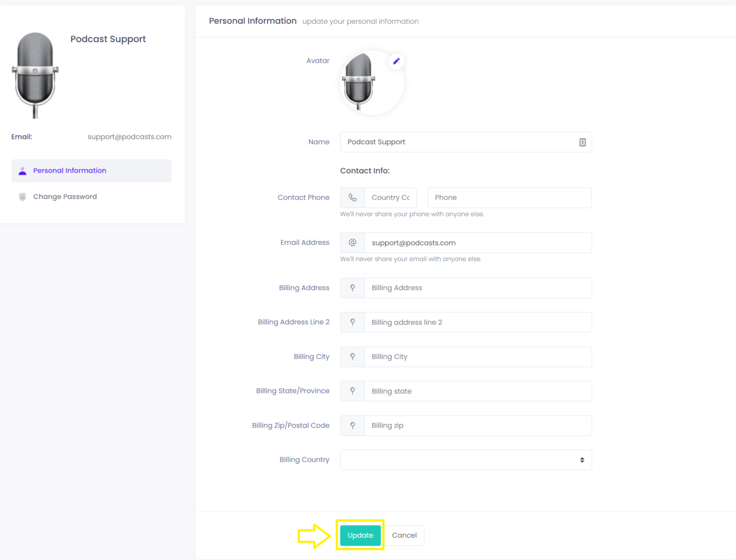The width and height of the screenshot is (736, 560).
Task: Focus the Billing state input field
Action: 478,391
